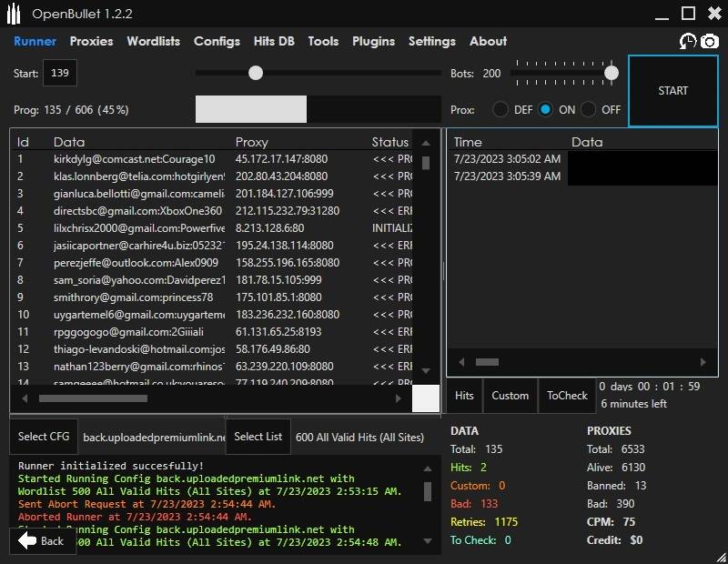Click the maximize window icon
The width and height of the screenshot is (728, 564).
688,13
